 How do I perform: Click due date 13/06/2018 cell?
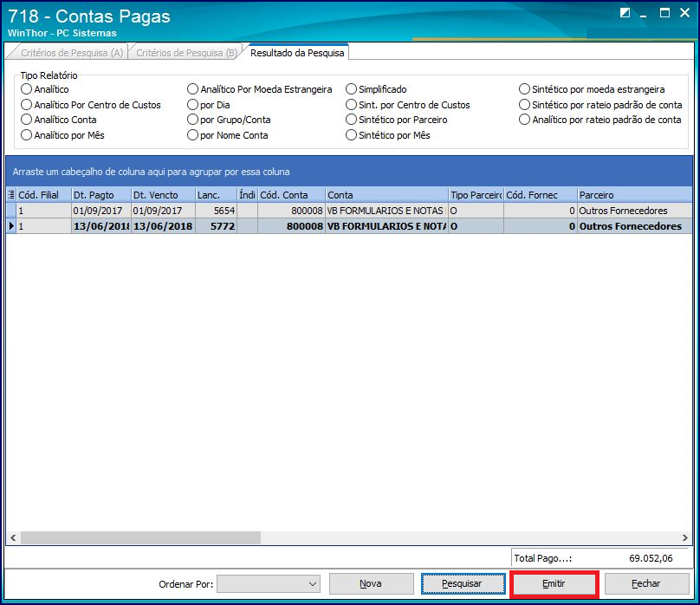(x=163, y=226)
